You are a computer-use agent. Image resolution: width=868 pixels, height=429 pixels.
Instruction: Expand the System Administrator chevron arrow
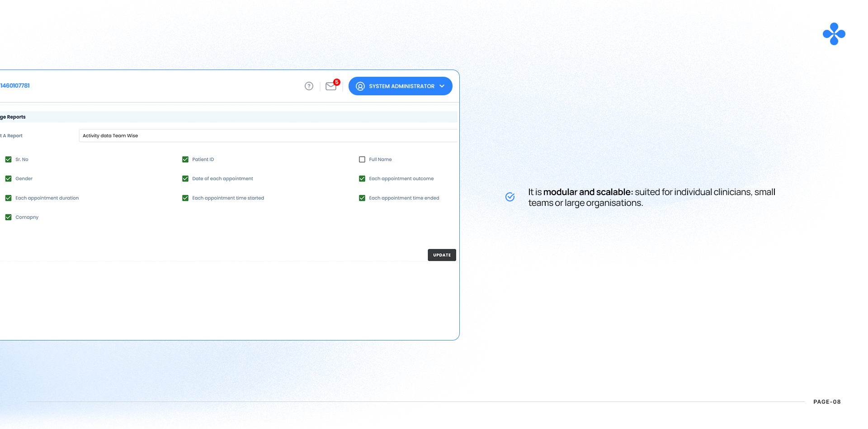tap(442, 86)
